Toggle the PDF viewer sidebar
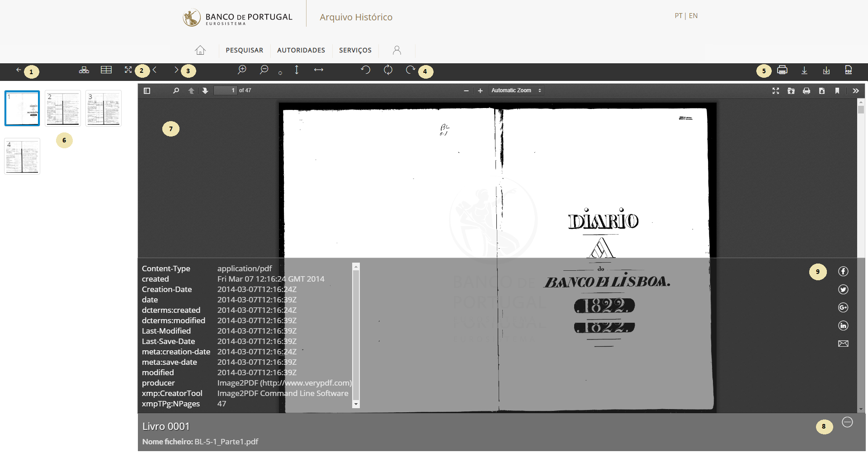The image size is (868, 457). coord(147,91)
